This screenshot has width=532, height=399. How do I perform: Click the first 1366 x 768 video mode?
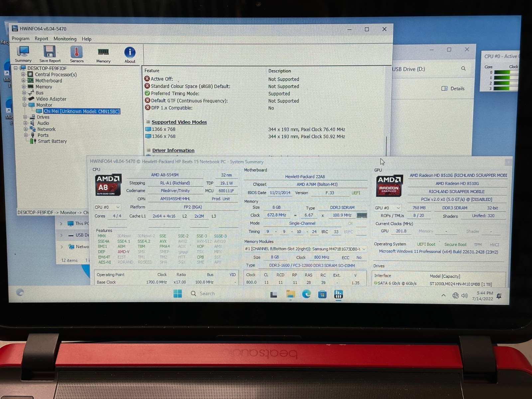163,129
